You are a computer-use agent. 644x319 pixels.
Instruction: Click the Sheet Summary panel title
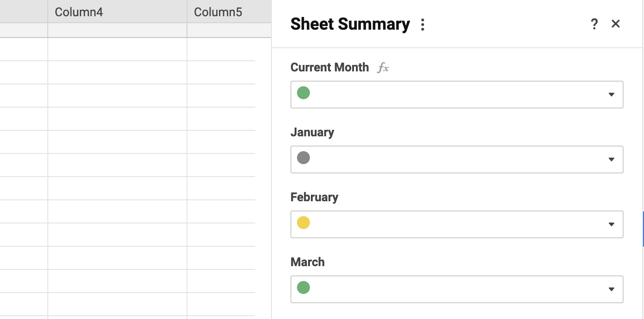(x=350, y=24)
